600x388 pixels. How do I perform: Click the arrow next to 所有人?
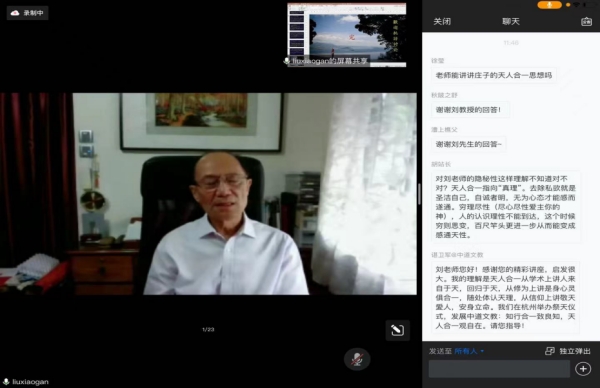pos(482,351)
